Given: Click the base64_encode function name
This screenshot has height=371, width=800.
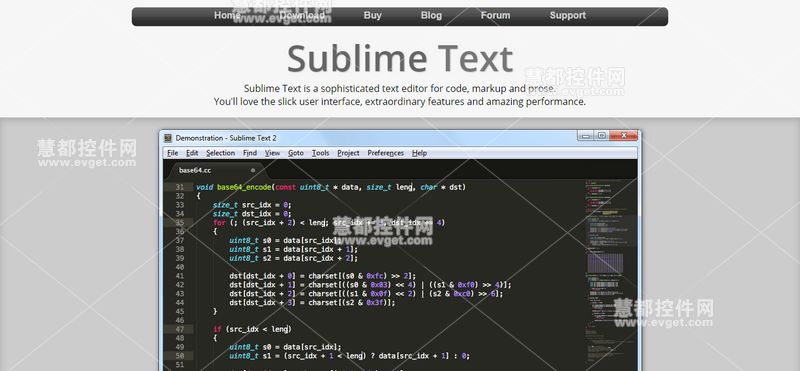Looking at the screenshot, I should [x=244, y=187].
